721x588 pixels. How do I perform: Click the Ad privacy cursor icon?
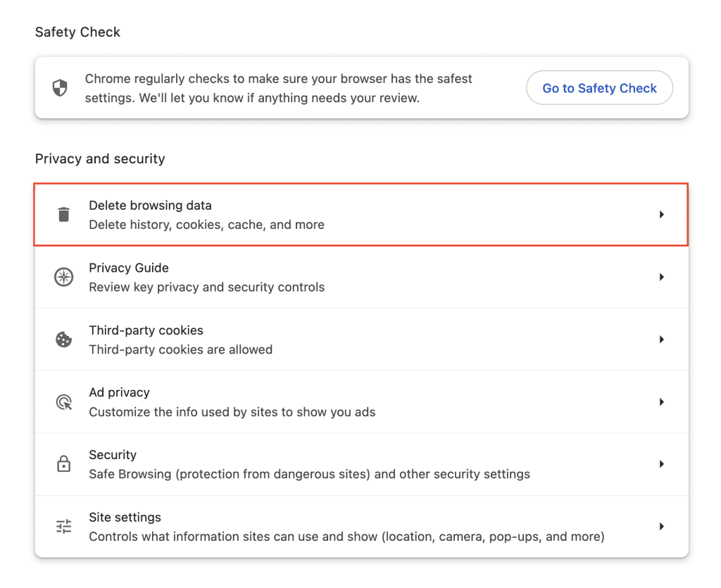point(63,401)
